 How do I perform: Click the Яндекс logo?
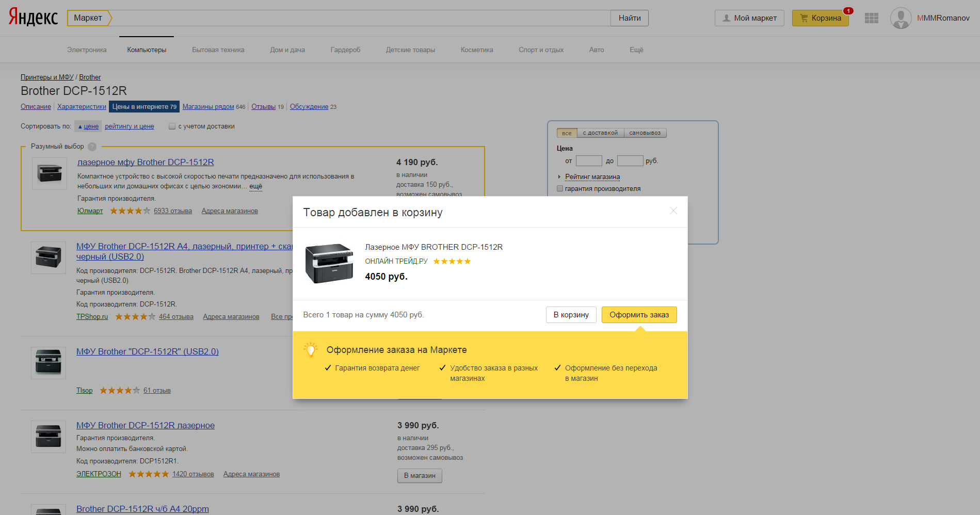click(x=33, y=17)
